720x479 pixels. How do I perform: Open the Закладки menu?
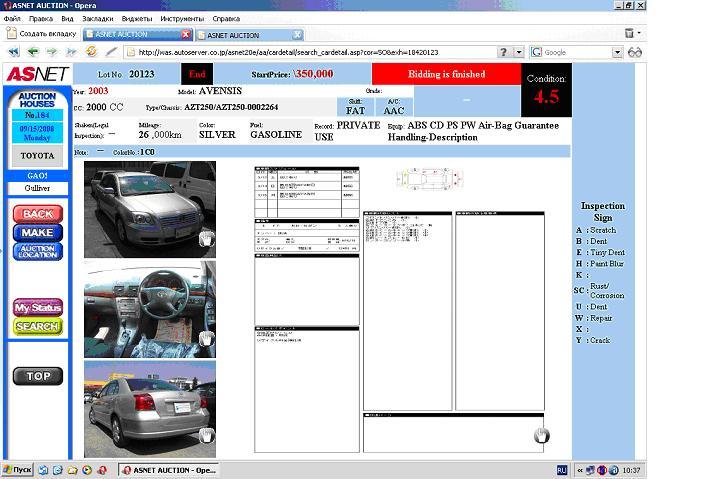[x=97, y=19]
